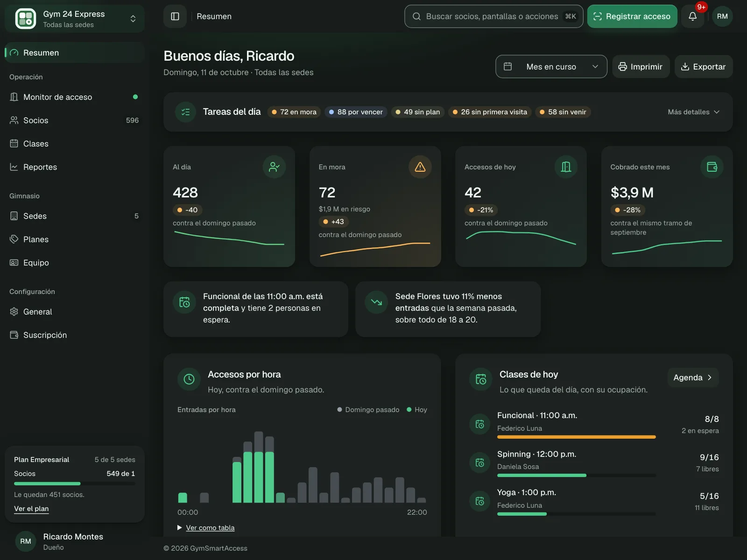Click the Cobrado este mes wallet icon

(x=712, y=167)
